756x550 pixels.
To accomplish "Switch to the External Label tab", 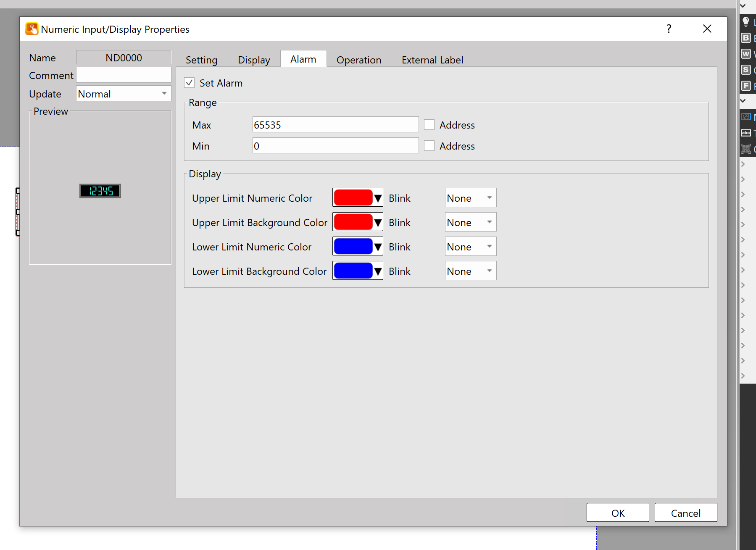I will pyautogui.click(x=432, y=60).
